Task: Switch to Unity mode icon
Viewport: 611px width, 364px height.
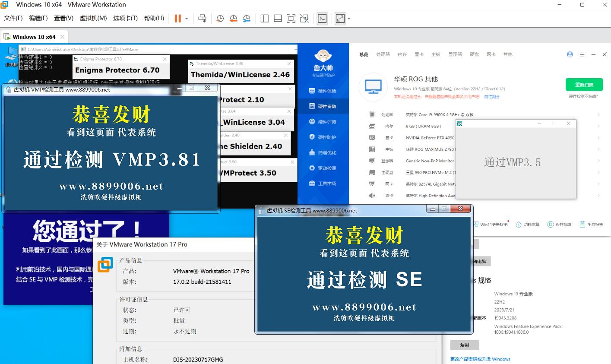Action: (x=304, y=19)
